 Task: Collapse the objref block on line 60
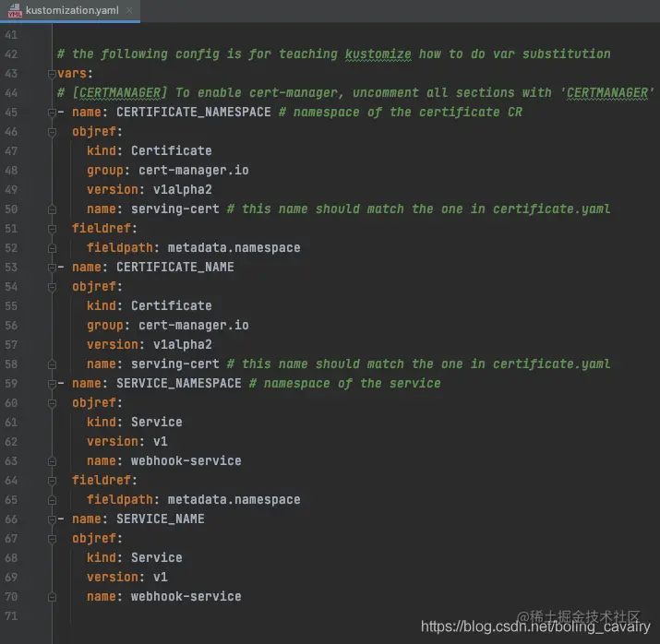tap(52, 403)
